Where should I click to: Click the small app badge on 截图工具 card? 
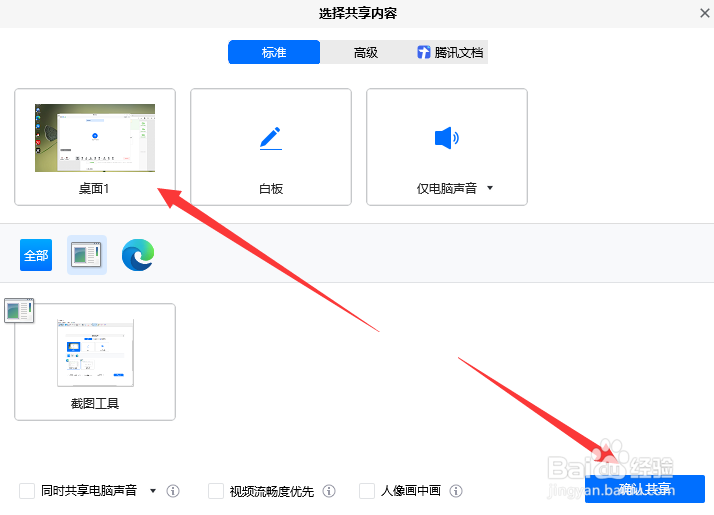click(x=19, y=311)
